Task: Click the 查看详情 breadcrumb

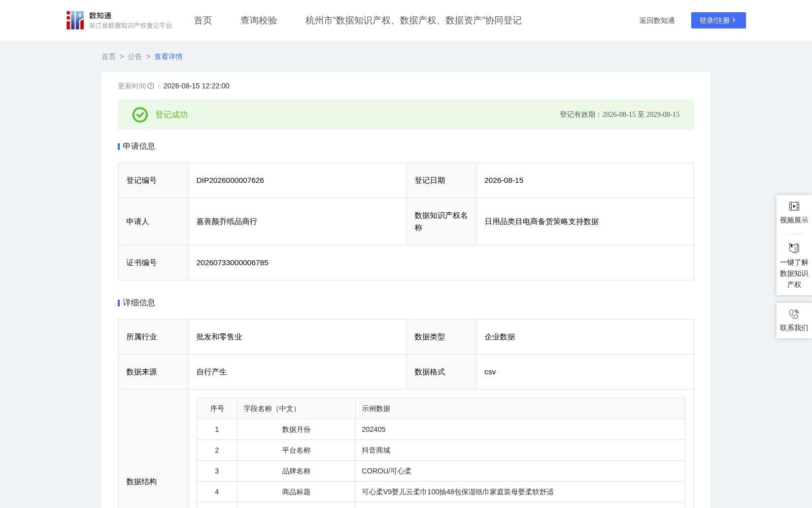Action: 168,56
